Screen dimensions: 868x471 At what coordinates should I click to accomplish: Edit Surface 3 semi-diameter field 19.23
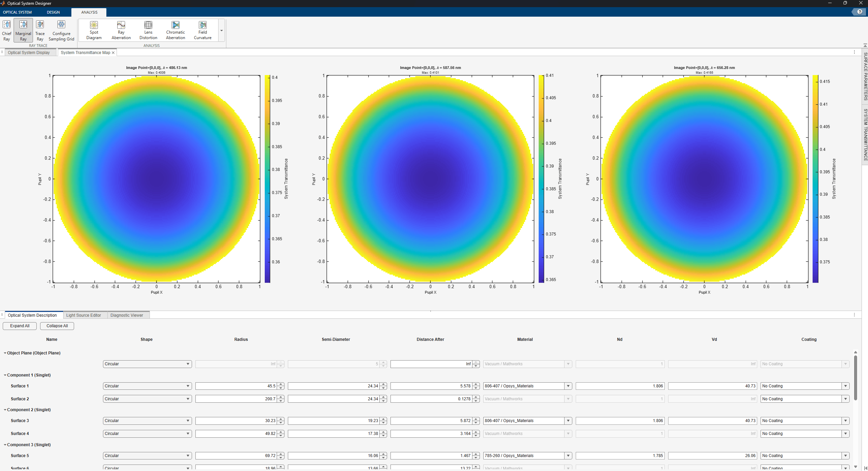pos(334,421)
